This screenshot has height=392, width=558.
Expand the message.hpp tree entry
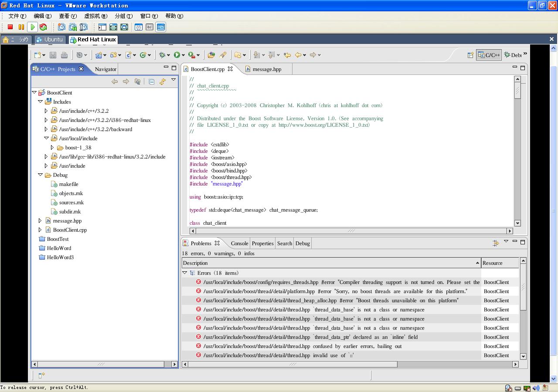[40, 220]
